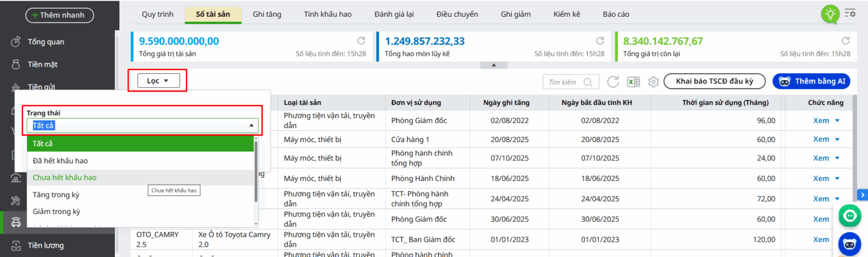
Task: Click the lightbulb suggestions icon
Action: tap(830, 14)
